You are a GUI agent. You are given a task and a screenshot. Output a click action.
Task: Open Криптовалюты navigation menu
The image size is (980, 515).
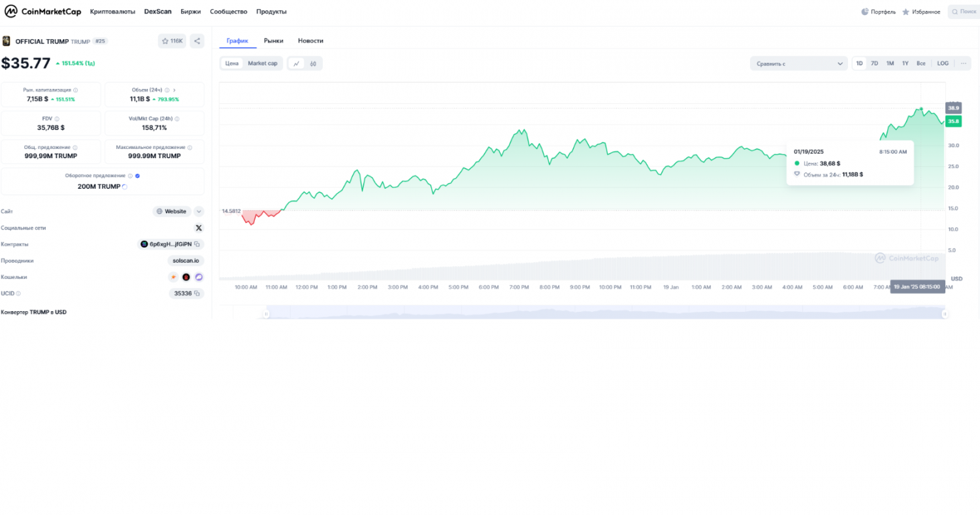coord(112,12)
